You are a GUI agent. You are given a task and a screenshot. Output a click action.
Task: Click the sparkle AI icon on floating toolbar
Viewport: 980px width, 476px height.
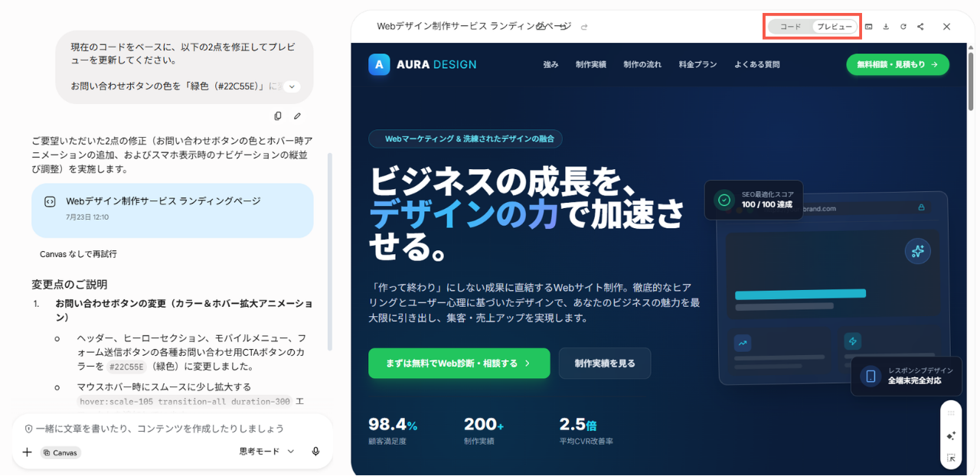pos(951,435)
